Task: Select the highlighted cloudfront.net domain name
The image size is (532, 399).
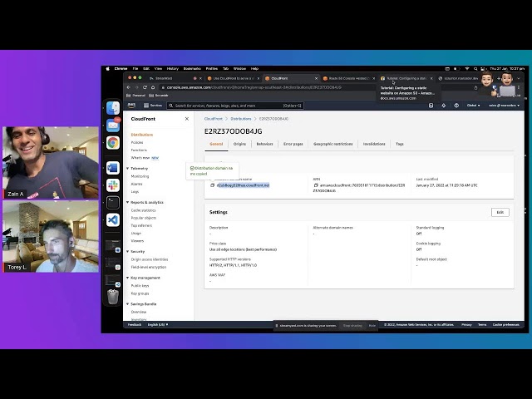Action: click(x=244, y=185)
